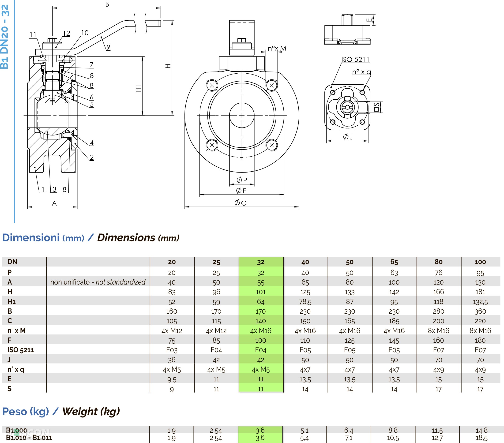The image size is (504, 443).
Task: Select the DN 100 column header
Action: [480, 262]
